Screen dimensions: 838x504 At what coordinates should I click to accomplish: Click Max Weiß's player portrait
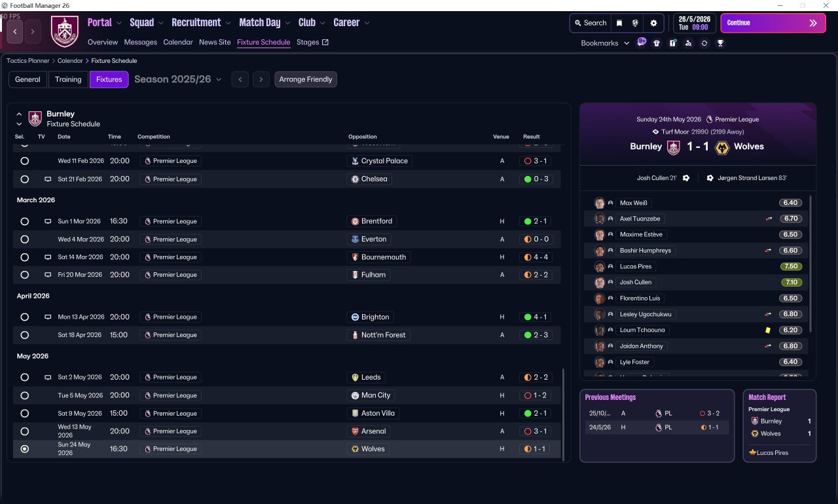click(x=599, y=203)
